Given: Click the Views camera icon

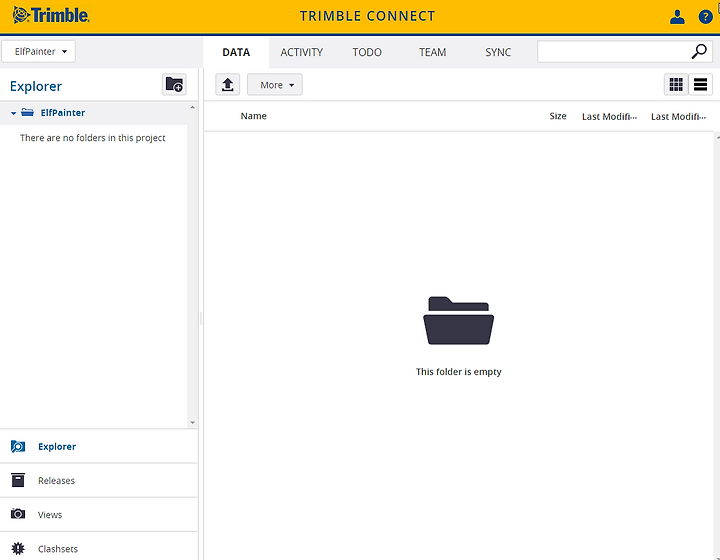Looking at the screenshot, I should click(18, 514).
